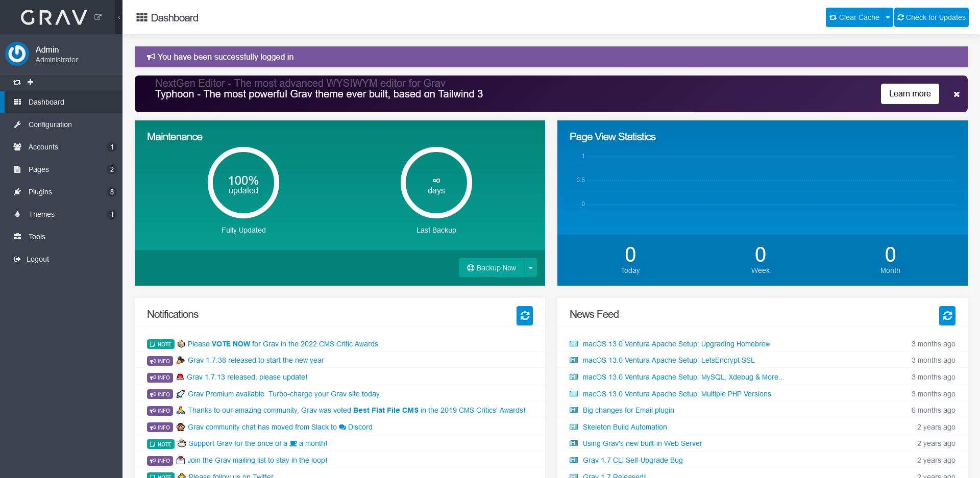Click the plus icon to add new page

click(x=30, y=82)
